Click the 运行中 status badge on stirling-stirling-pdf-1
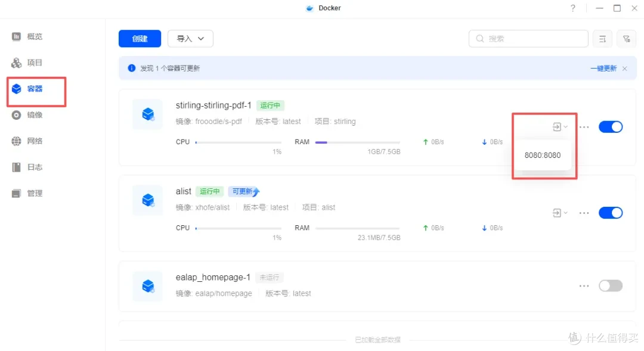 tap(270, 105)
